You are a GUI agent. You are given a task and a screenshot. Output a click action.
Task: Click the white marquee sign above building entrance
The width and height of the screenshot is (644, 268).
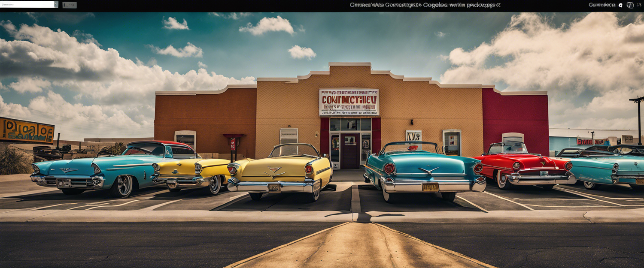tap(349, 102)
